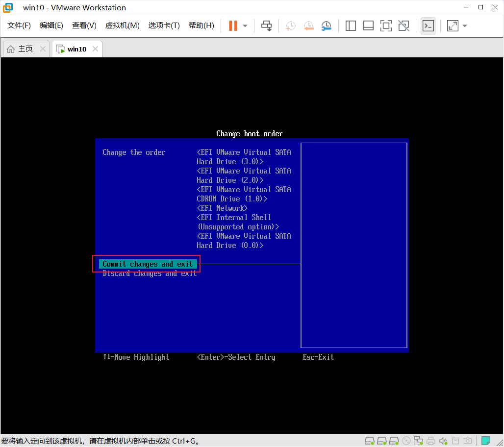The image size is (504, 447).
Task: Click the status bar Ctrl+G hint text
Action: point(100,441)
